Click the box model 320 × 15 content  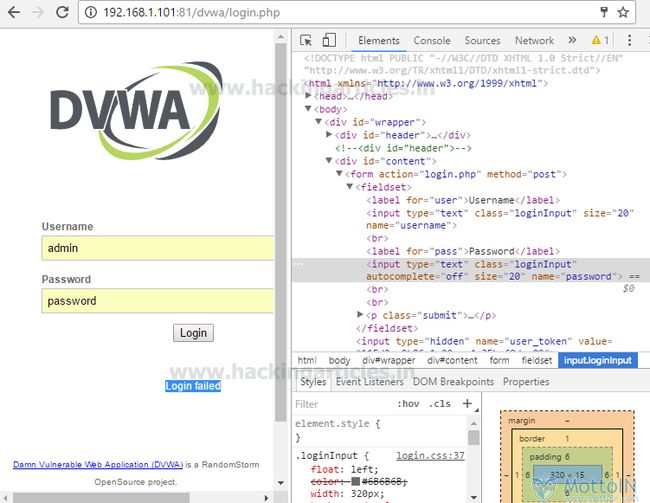567,475
